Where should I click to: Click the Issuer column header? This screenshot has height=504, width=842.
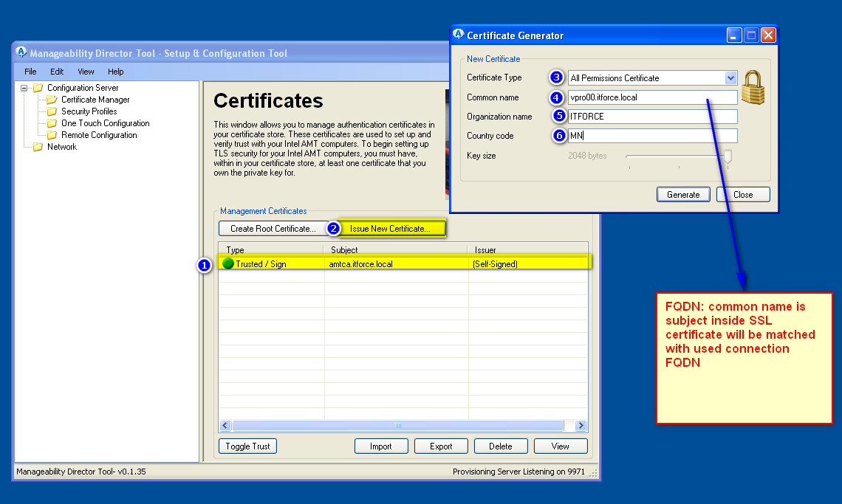pos(528,249)
